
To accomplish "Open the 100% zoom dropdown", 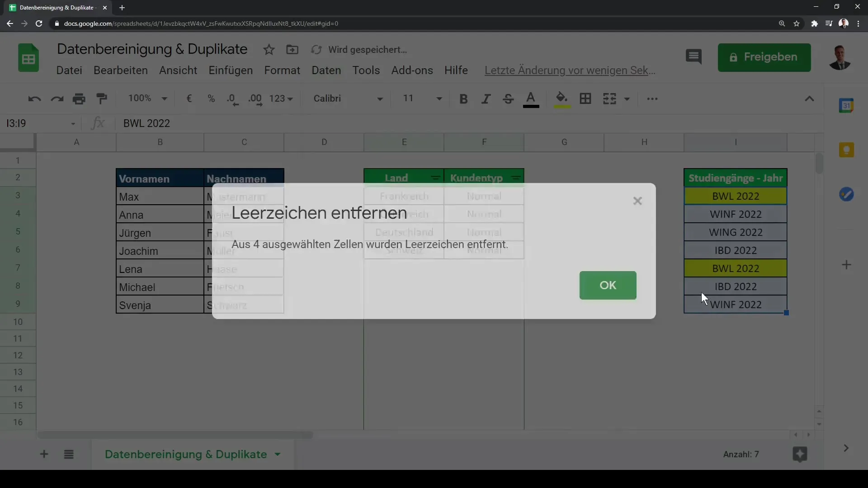I will 147,99.
